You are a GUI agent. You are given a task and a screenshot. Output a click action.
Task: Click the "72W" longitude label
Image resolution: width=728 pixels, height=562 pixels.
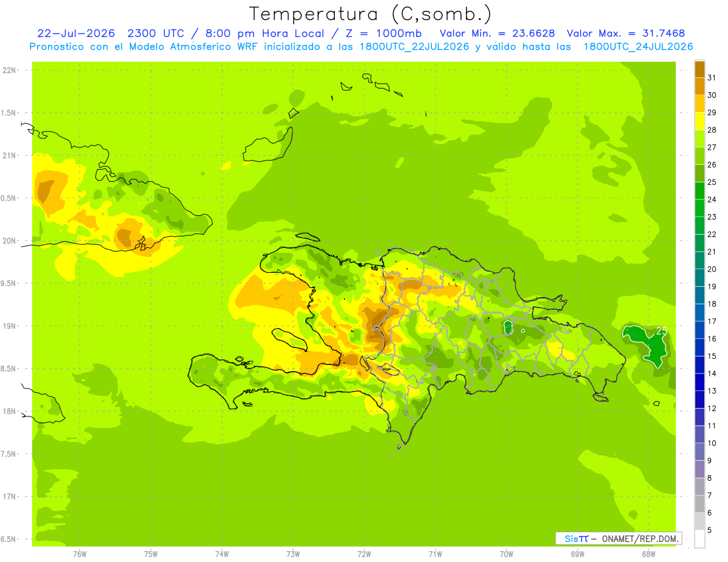[364, 554]
